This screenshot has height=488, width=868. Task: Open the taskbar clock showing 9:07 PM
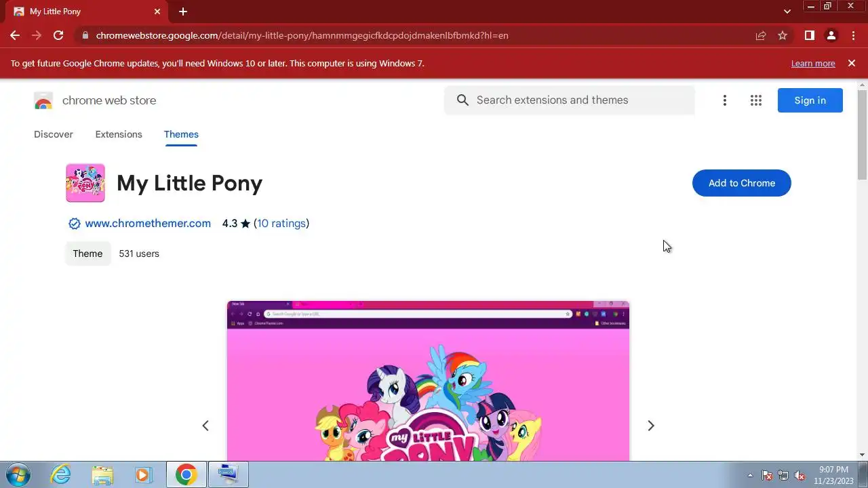[x=833, y=475]
